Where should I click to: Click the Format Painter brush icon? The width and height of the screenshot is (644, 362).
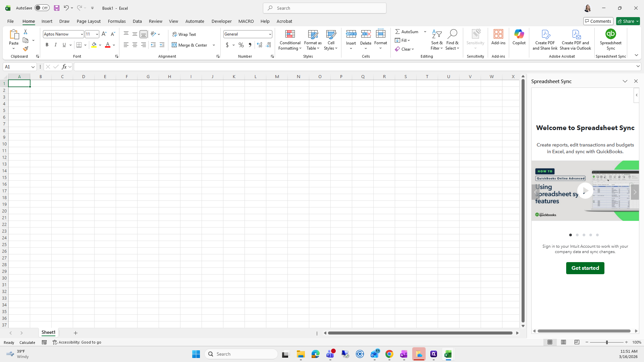[25, 49]
